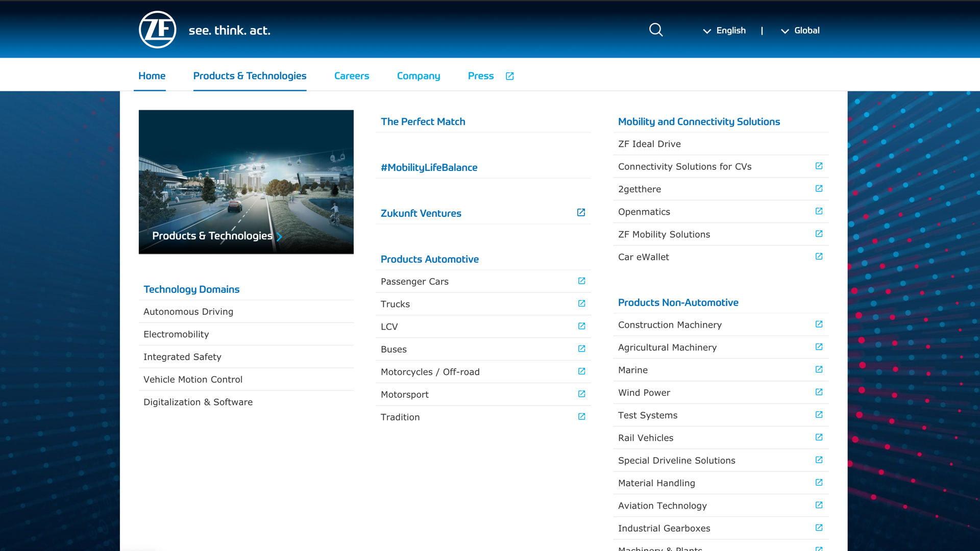Click external link icon for Aviation Technology
This screenshot has width=980, height=551.
click(819, 505)
